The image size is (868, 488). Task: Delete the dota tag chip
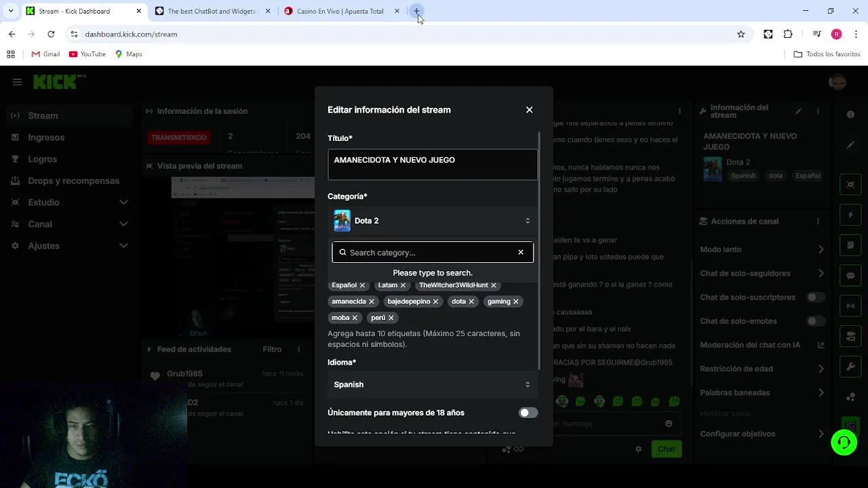[471, 302]
